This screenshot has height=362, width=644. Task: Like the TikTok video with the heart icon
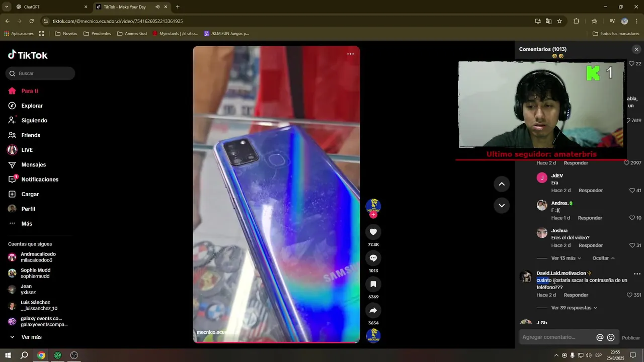click(x=373, y=232)
